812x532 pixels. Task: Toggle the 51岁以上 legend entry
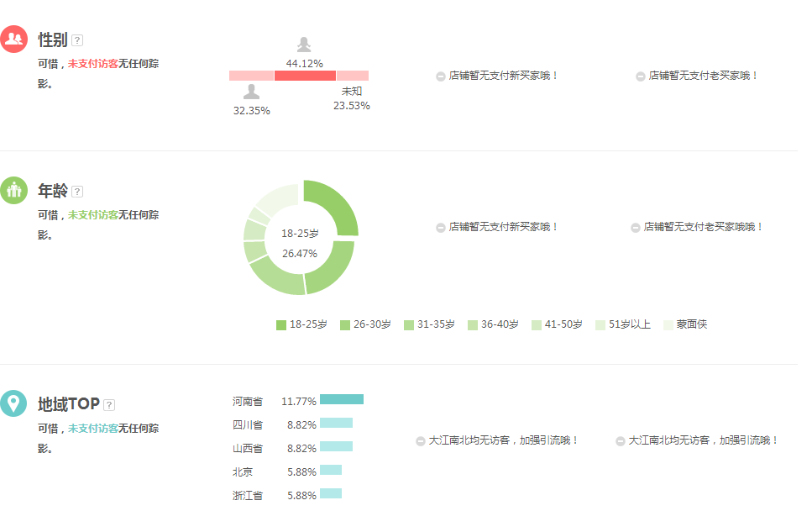point(622,324)
